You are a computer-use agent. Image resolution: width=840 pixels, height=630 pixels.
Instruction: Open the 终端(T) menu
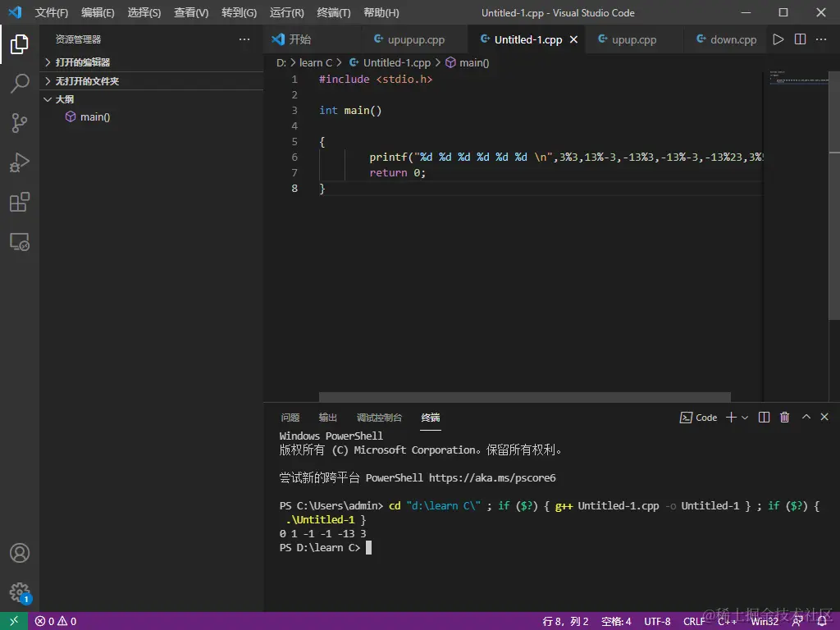click(x=333, y=13)
